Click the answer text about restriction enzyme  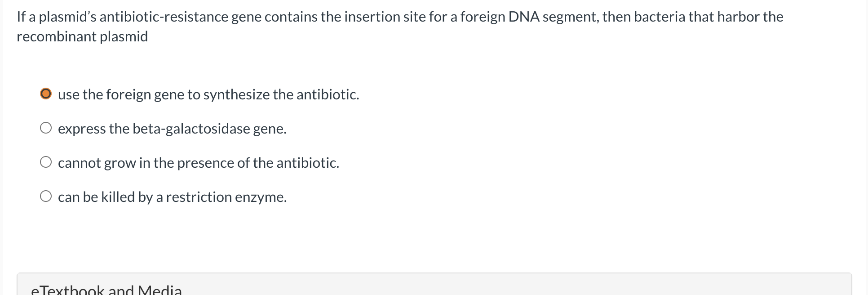(173, 197)
